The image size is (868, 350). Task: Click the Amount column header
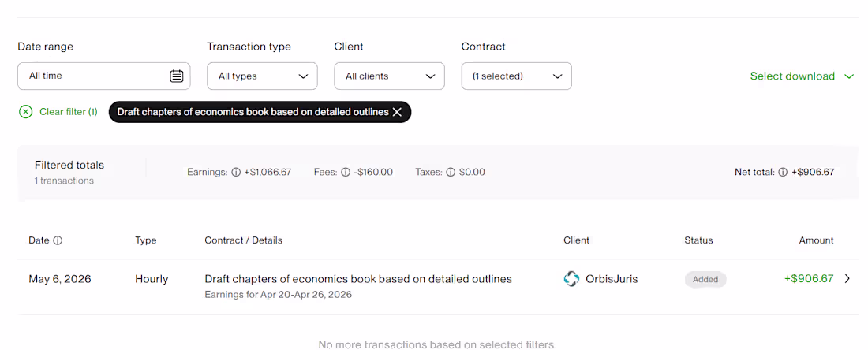(x=816, y=240)
